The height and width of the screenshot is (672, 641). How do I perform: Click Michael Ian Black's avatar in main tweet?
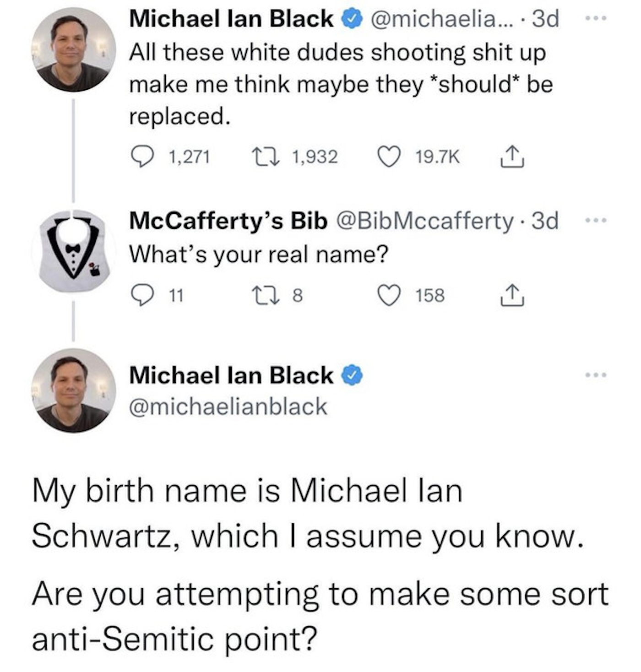tap(73, 390)
